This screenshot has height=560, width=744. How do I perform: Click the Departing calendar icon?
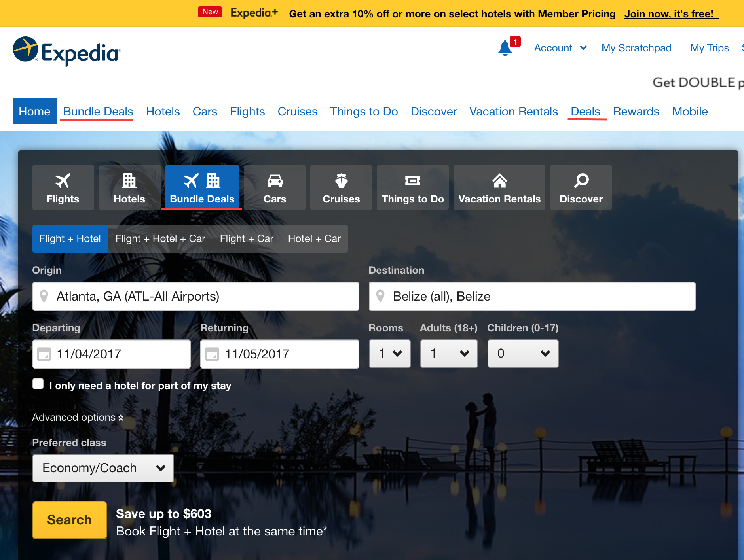click(x=44, y=354)
